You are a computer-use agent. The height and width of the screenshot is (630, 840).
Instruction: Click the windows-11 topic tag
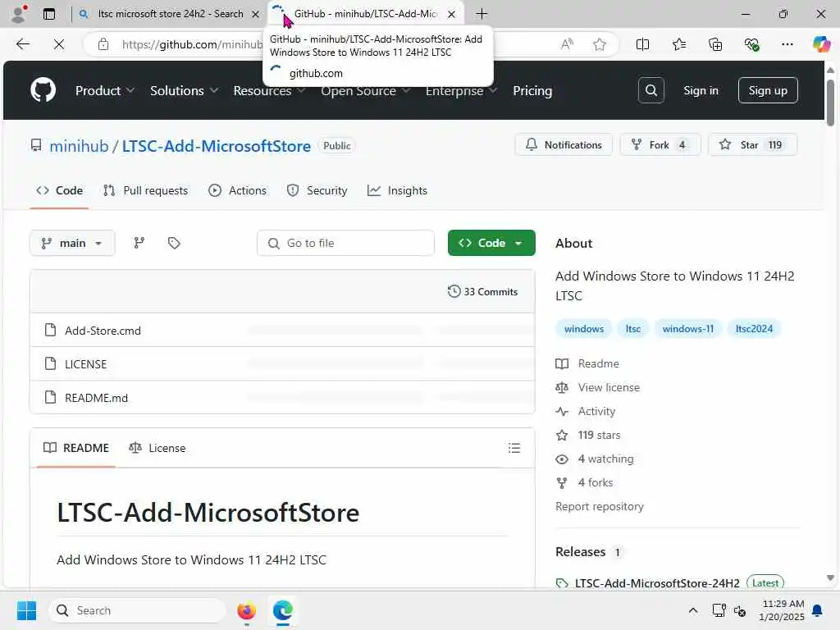click(x=688, y=328)
